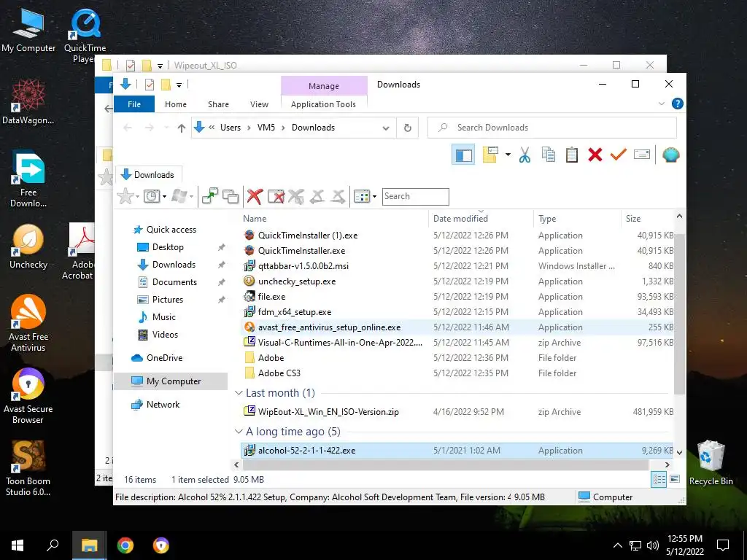Toggle the pin next to Pictures
The width and height of the screenshot is (747, 560).
tap(222, 300)
